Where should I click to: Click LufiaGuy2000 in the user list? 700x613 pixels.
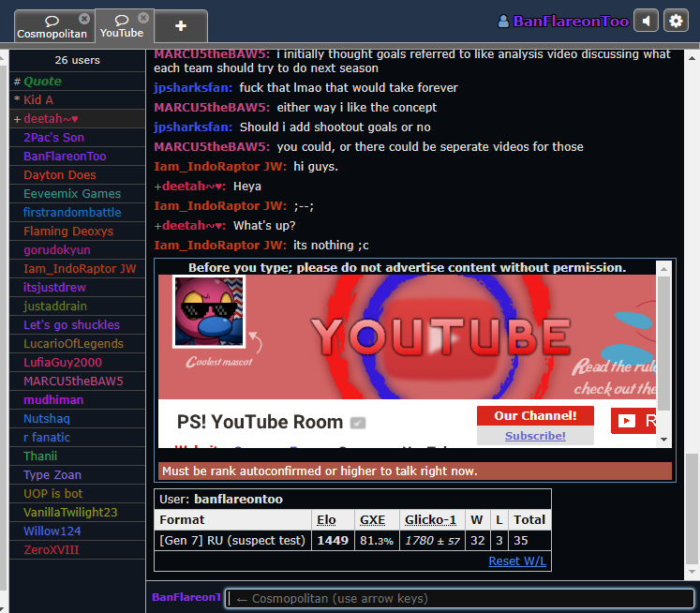tap(77, 363)
